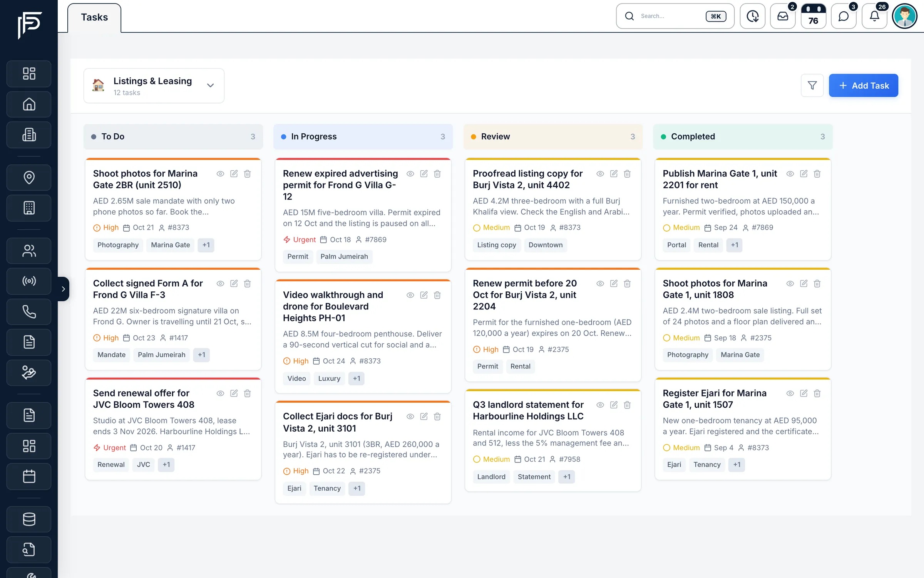
Task: Delete the Send renewal offer JVC task
Action: tap(248, 393)
